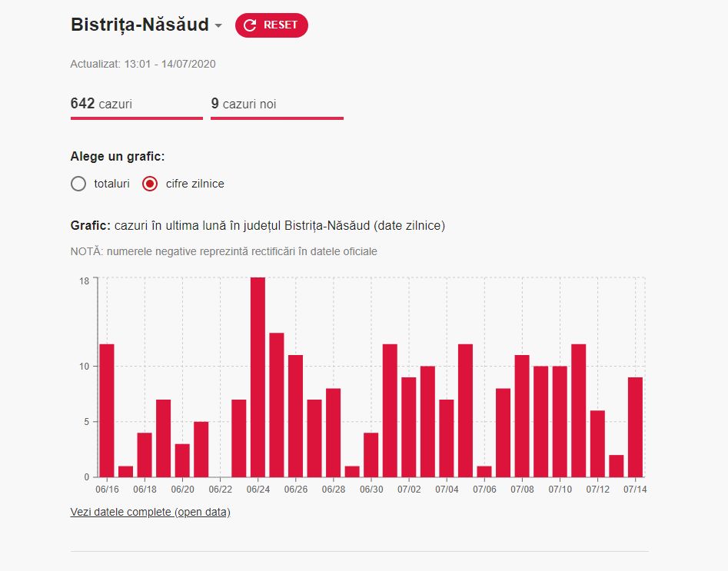Click the NOTĂ text about negative numbers
Viewport: 728px width, 571px height.
point(224,251)
